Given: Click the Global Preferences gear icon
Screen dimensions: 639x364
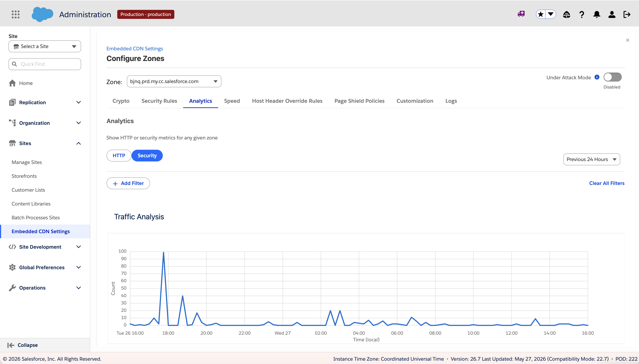Looking at the screenshot, I should coord(12,267).
